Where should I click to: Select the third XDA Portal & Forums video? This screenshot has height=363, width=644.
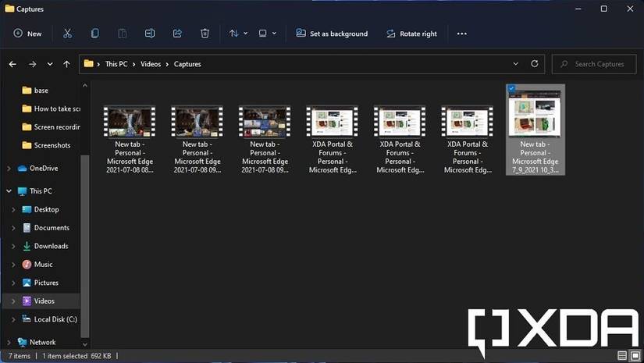click(468, 140)
